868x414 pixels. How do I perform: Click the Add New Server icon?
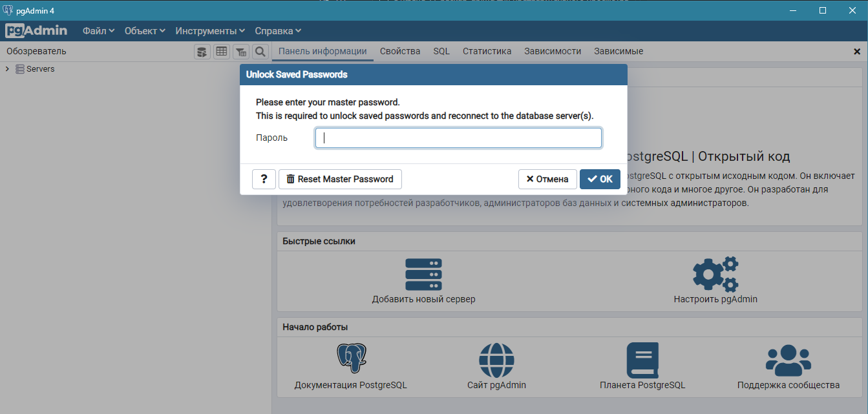(x=423, y=274)
